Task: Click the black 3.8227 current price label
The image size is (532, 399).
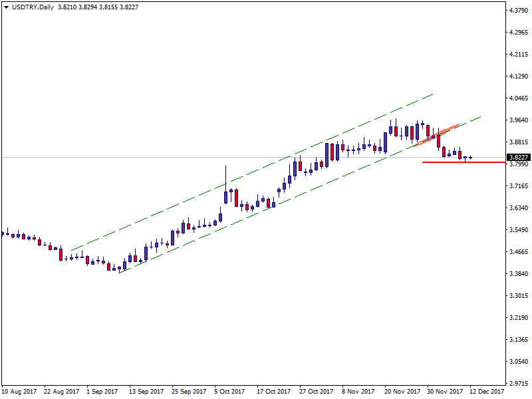Action: pyautogui.click(x=518, y=158)
